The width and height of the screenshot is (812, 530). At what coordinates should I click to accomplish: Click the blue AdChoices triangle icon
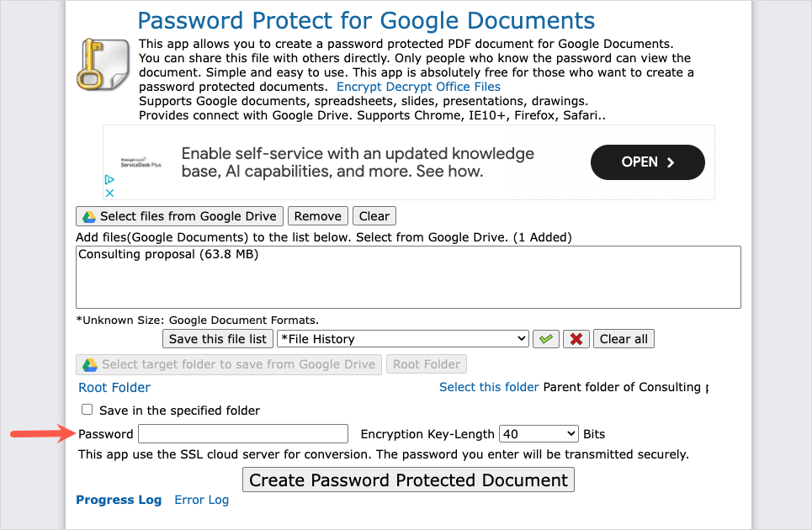click(109, 179)
